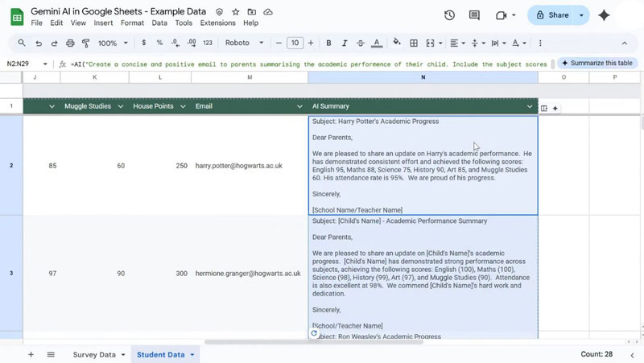Open the borders tool
This screenshot has width=644, height=363.
[414, 43]
